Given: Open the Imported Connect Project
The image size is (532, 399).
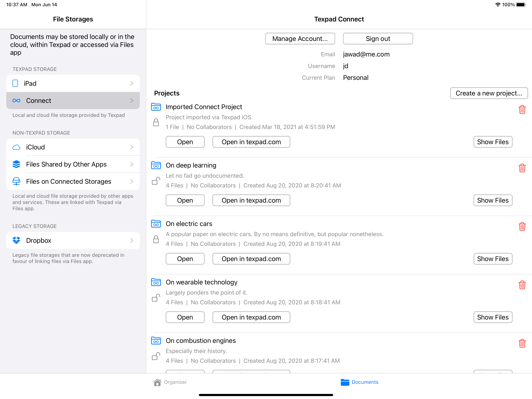Looking at the screenshot, I should click(185, 142).
